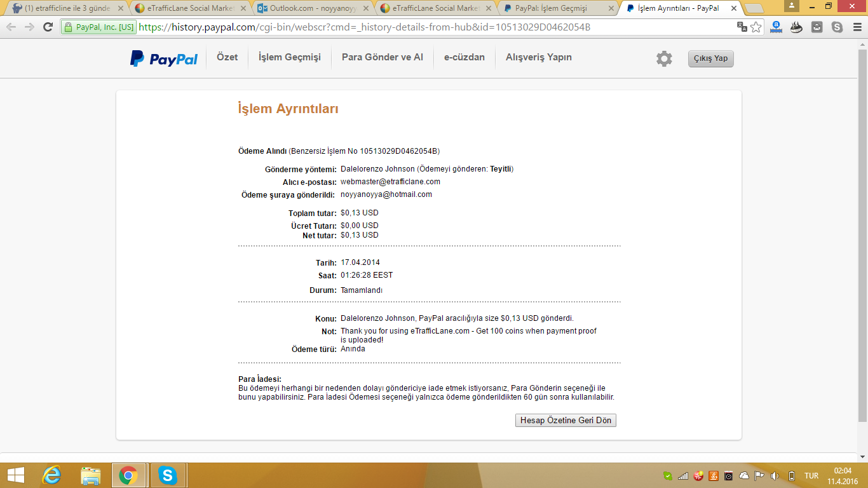Reload the page with the refresh icon
The width and height of the screenshot is (868, 488).
(x=48, y=27)
